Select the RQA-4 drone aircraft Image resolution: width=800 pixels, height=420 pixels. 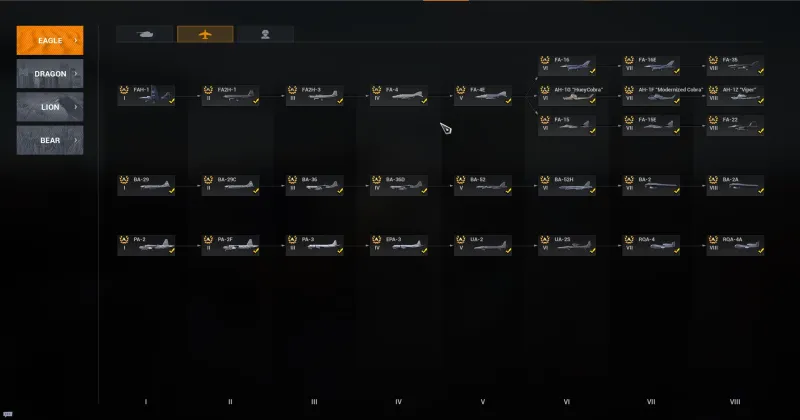point(651,245)
